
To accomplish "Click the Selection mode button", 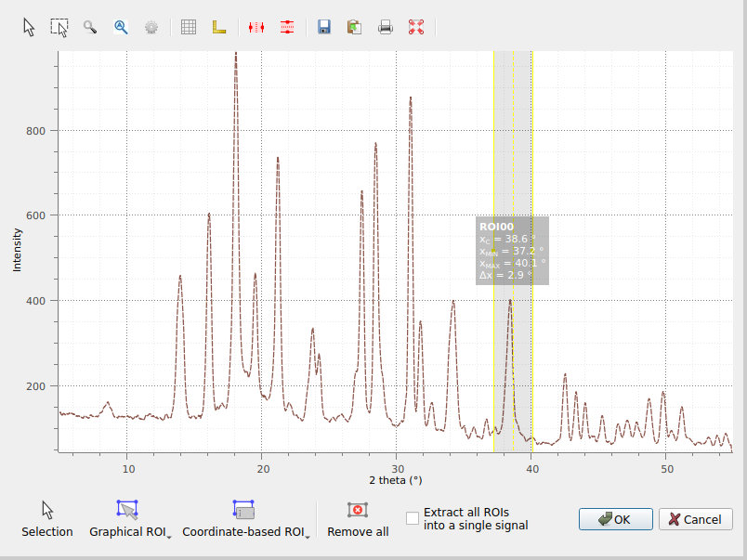I will 47,519.
